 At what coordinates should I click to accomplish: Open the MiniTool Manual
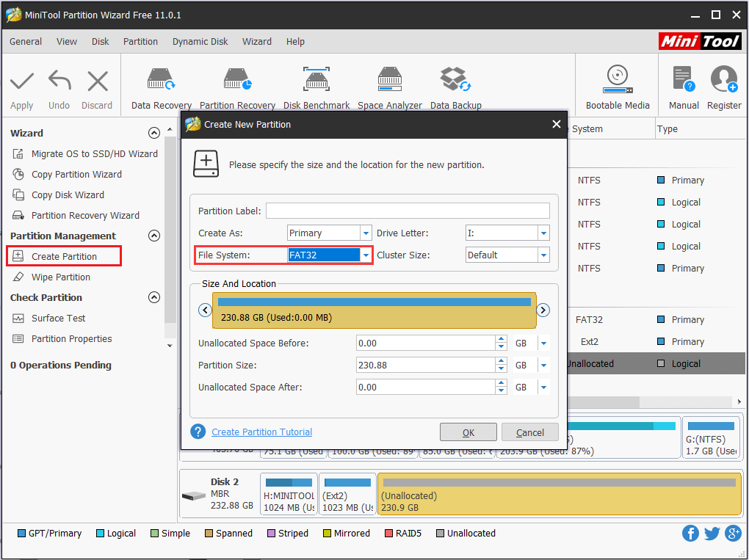point(683,84)
